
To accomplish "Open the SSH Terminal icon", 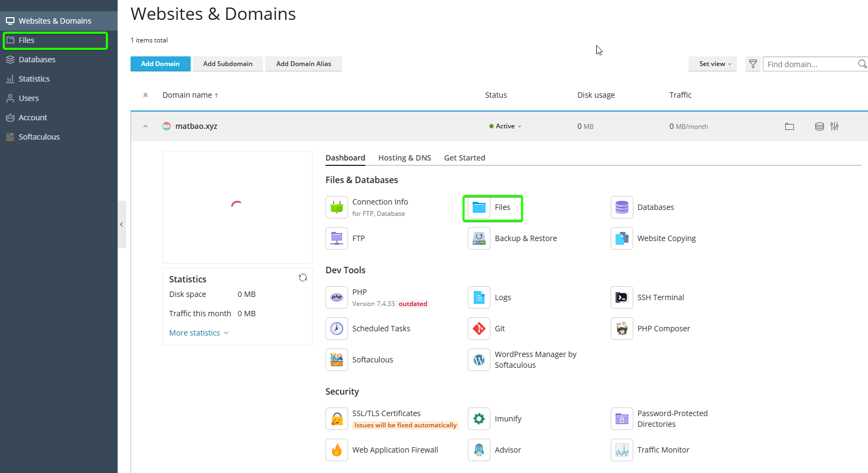I will 621,297.
